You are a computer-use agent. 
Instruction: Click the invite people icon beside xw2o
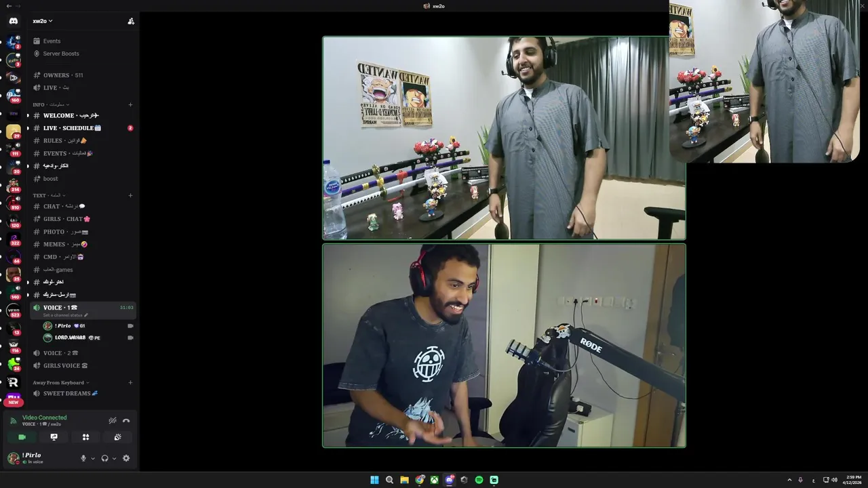pyautogui.click(x=131, y=21)
